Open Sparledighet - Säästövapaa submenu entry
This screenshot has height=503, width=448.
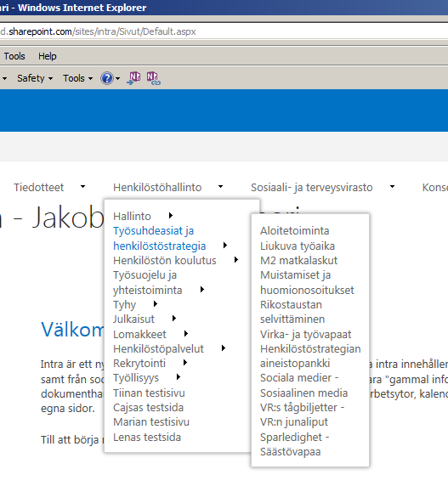tap(295, 444)
